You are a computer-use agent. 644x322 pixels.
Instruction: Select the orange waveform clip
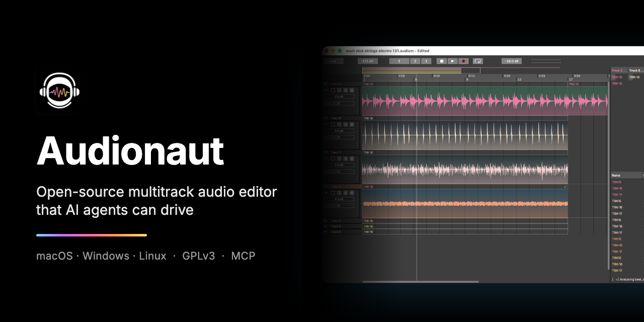click(x=465, y=204)
